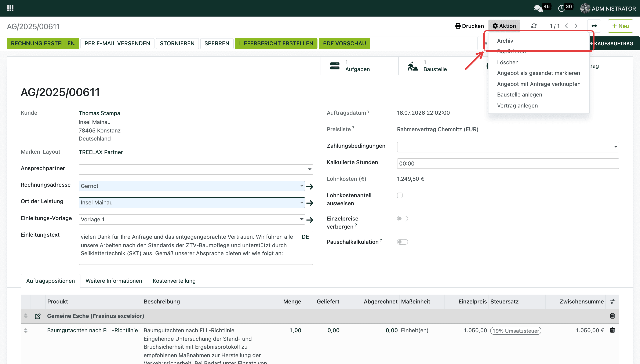This screenshot has width=640, height=364.
Task: Open the Baustelle stat button
Action: [437, 66]
